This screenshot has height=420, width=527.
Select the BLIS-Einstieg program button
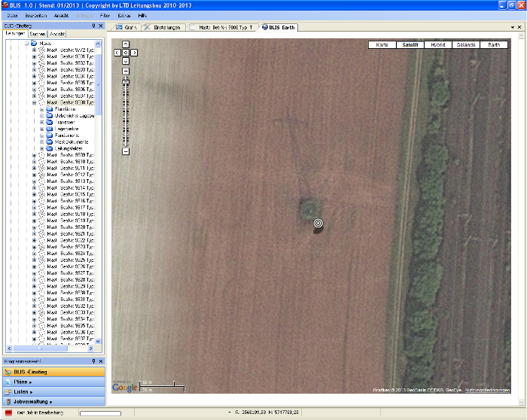pyautogui.click(x=53, y=372)
